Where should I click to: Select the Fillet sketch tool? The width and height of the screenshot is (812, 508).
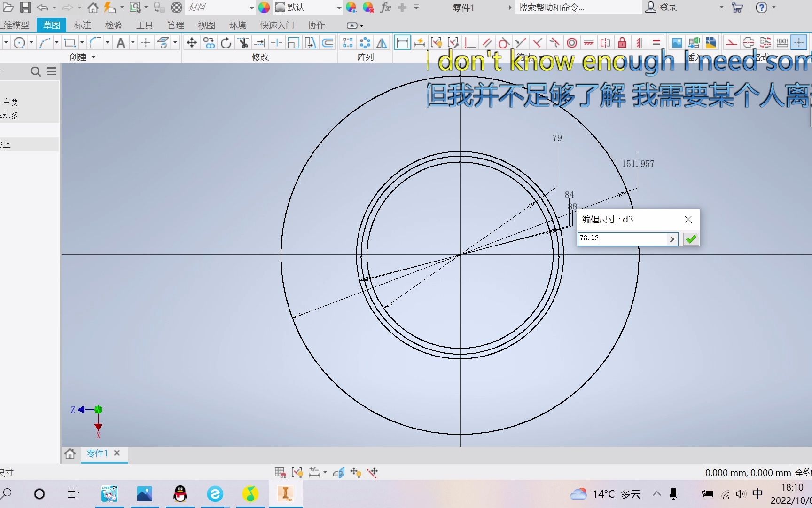(x=96, y=43)
